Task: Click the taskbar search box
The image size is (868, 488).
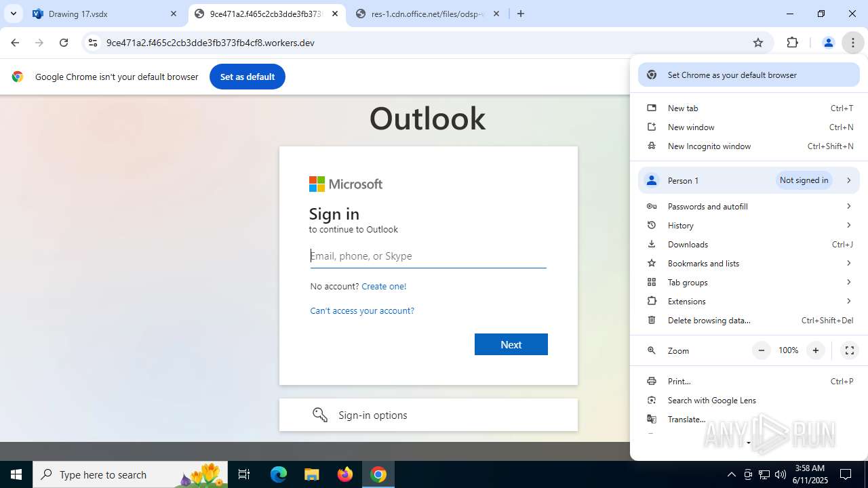Action: pos(130,474)
